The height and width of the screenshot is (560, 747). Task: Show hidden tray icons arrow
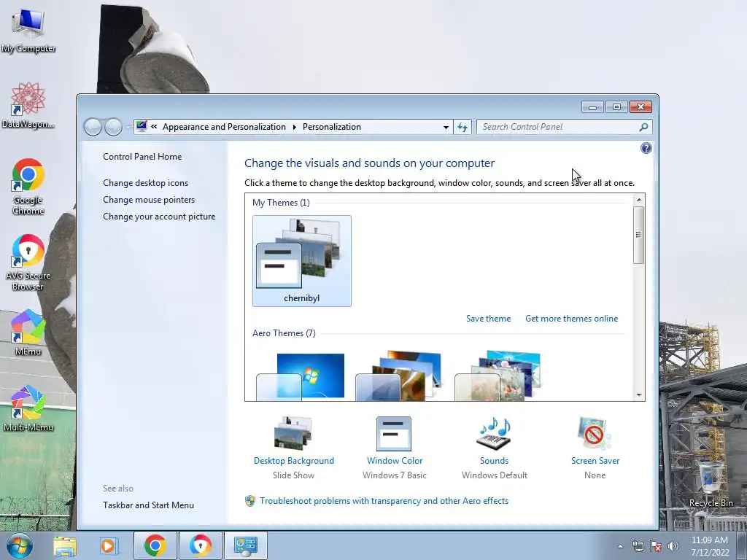620,546
